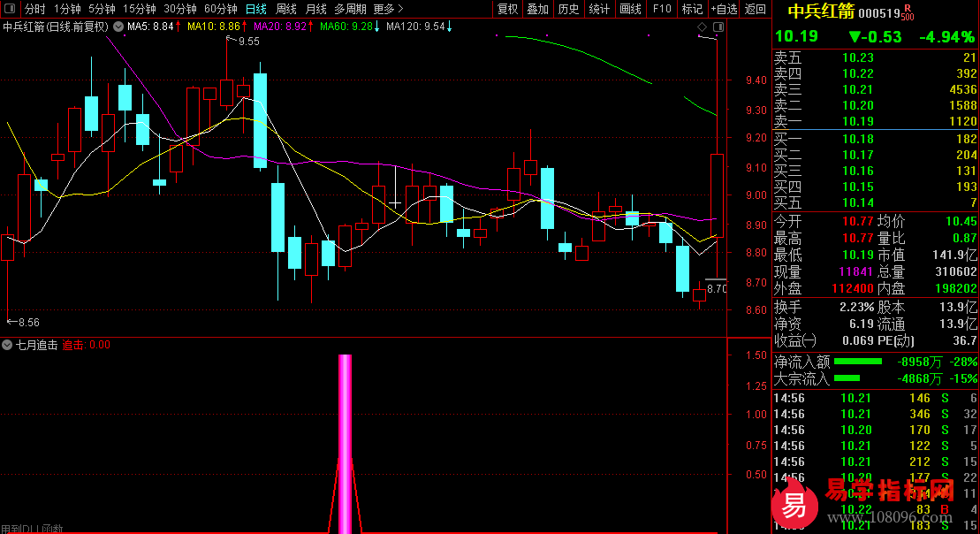The width and height of the screenshot is (980, 534).
Task: Click the stock code 000519
Action: pos(878,13)
